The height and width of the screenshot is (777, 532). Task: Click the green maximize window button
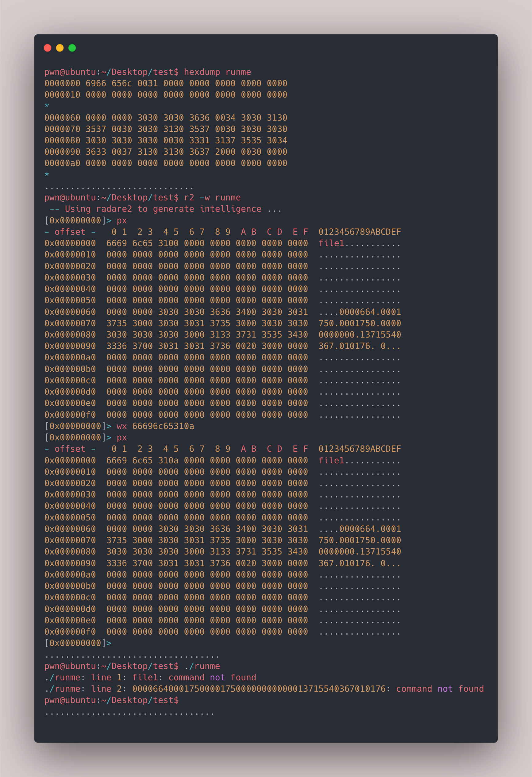(x=72, y=48)
